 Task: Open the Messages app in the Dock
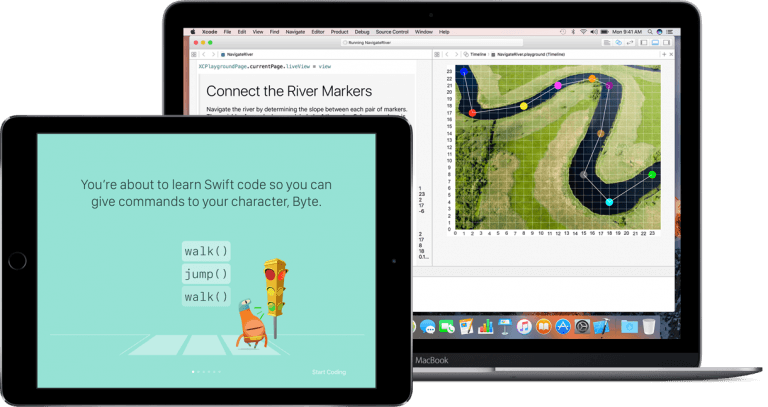point(427,326)
